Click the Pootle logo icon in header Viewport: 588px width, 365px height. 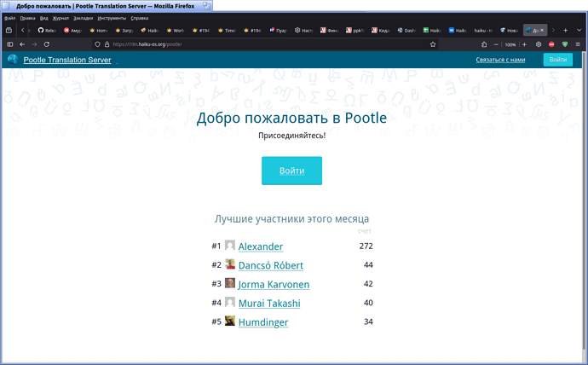click(x=12, y=60)
